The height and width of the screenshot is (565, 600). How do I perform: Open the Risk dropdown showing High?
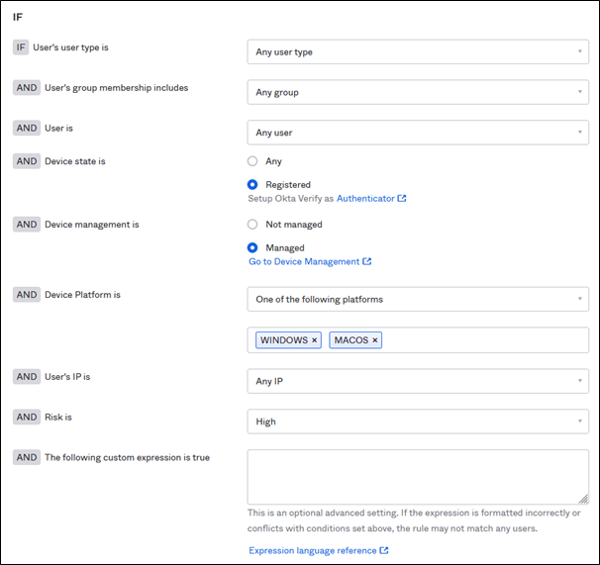pyautogui.click(x=417, y=422)
